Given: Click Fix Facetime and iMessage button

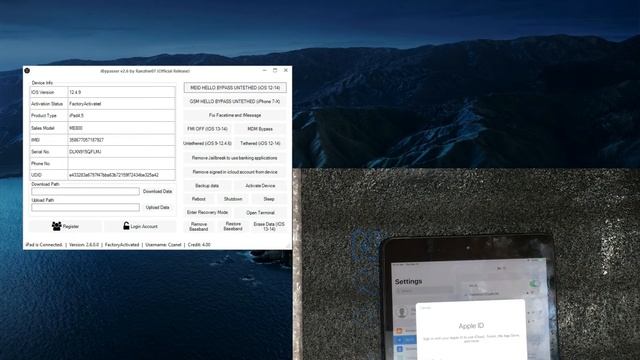Looking at the screenshot, I should (x=235, y=116).
